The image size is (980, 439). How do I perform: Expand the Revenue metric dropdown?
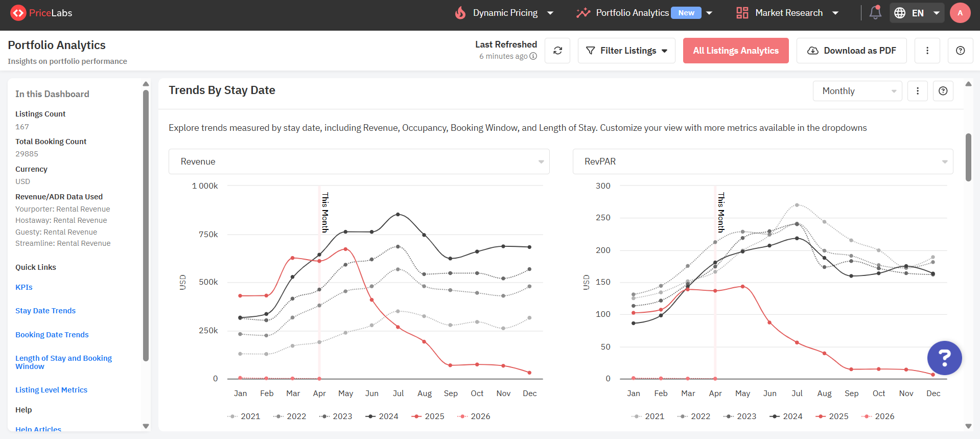tap(359, 161)
